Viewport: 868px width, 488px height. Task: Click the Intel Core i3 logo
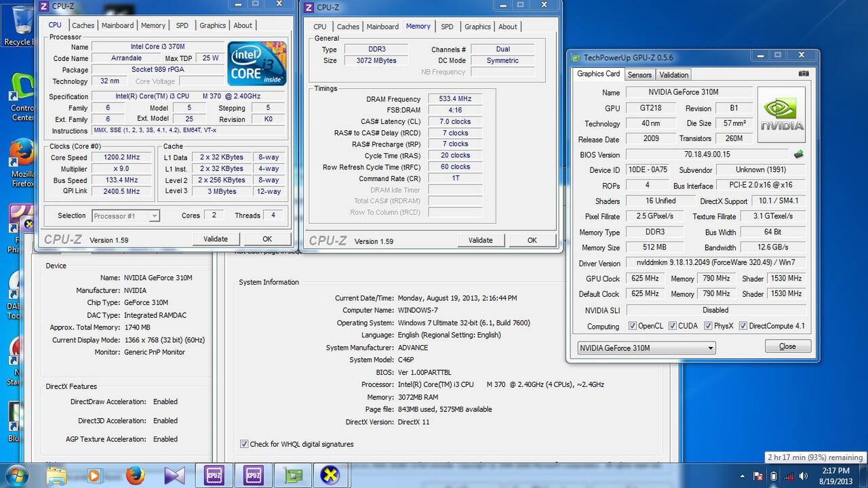point(256,64)
